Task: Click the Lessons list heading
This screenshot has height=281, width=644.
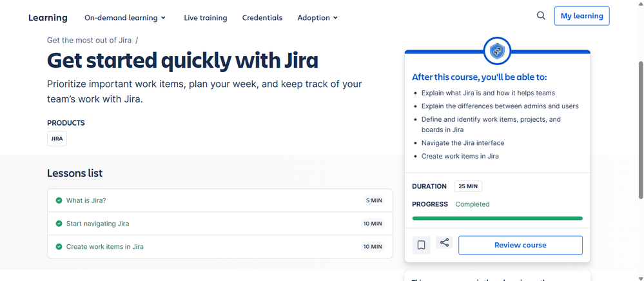Action: click(x=75, y=173)
